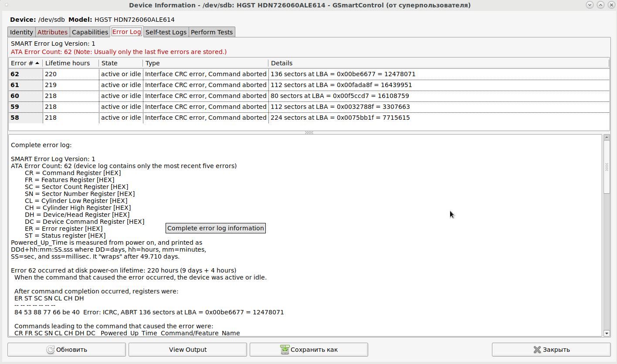Click the Type column header
This screenshot has height=364, width=617.
153,63
